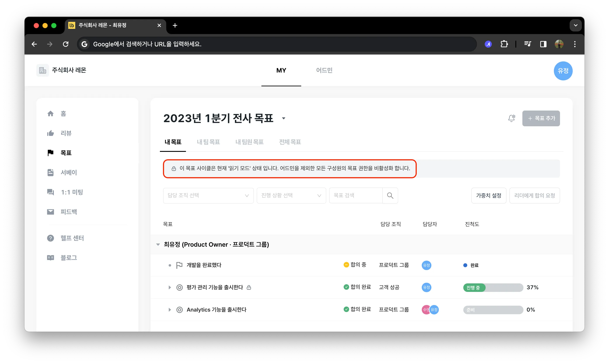Click the 가중치 설정 button
The width and height of the screenshot is (609, 364).
pyautogui.click(x=489, y=196)
